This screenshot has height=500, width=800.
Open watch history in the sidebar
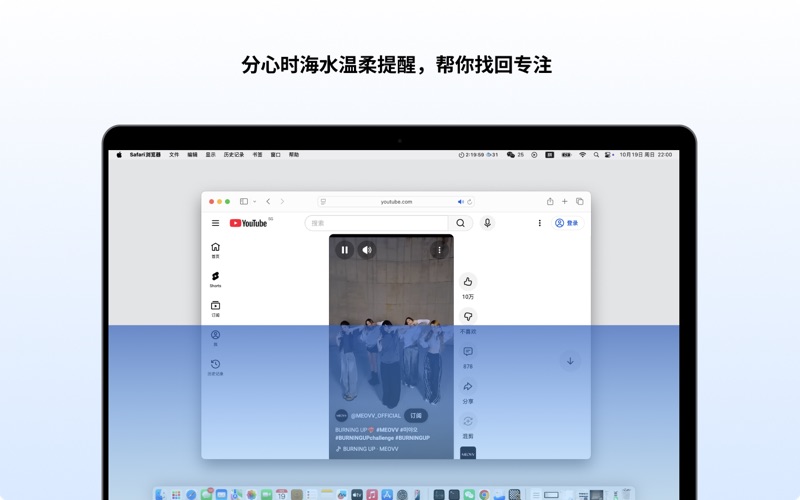215,366
